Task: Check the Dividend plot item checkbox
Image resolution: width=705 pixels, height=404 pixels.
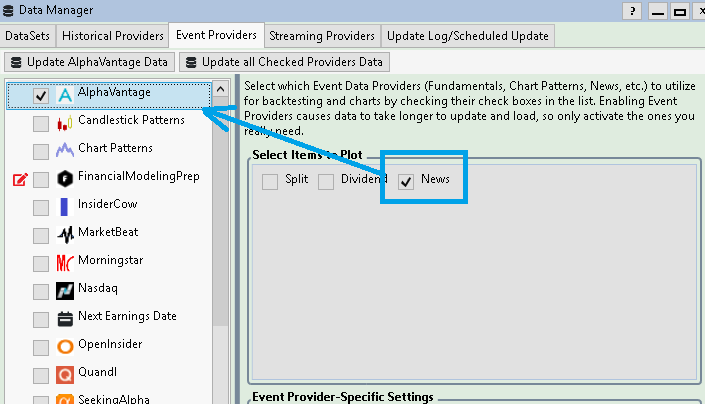Action: click(326, 182)
